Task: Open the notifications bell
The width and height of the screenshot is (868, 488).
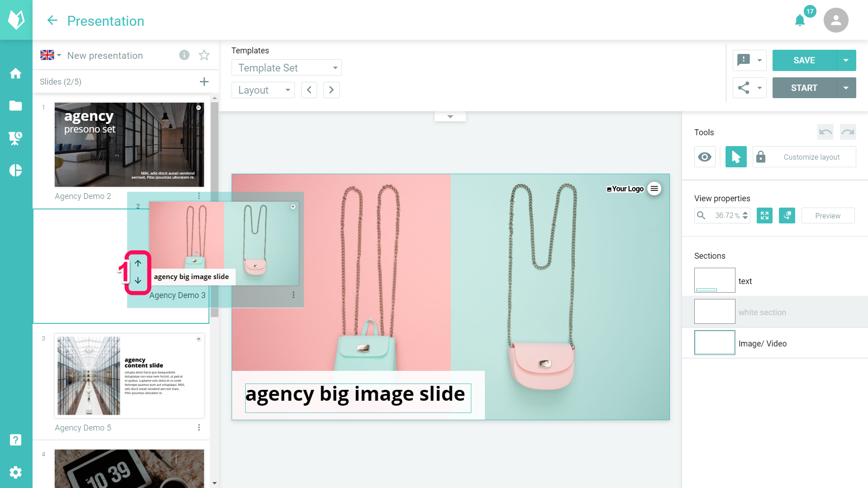Action: tap(799, 20)
